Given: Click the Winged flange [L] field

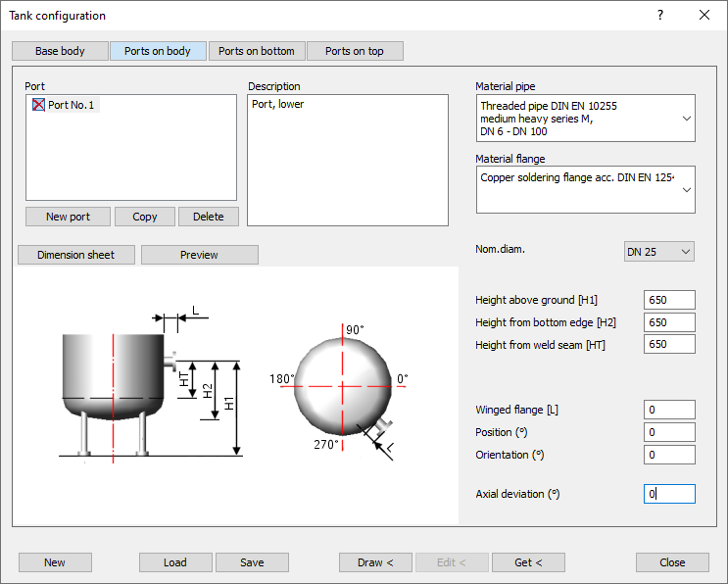Looking at the screenshot, I should pos(669,410).
